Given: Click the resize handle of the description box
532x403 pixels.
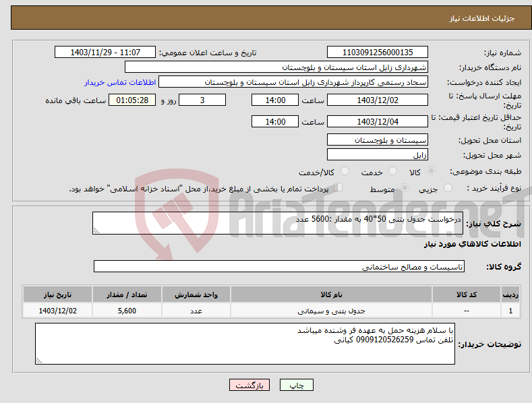Looking at the screenshot, I should tap(96, 230).
